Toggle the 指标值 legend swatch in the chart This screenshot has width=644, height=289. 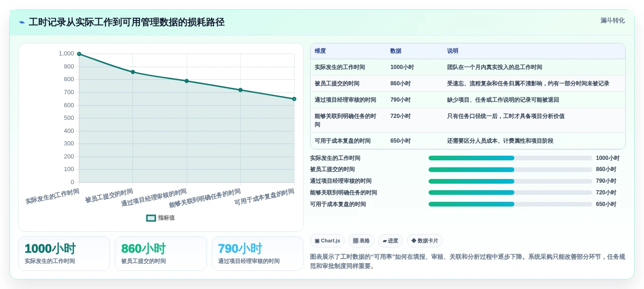[x=151, y=218]
